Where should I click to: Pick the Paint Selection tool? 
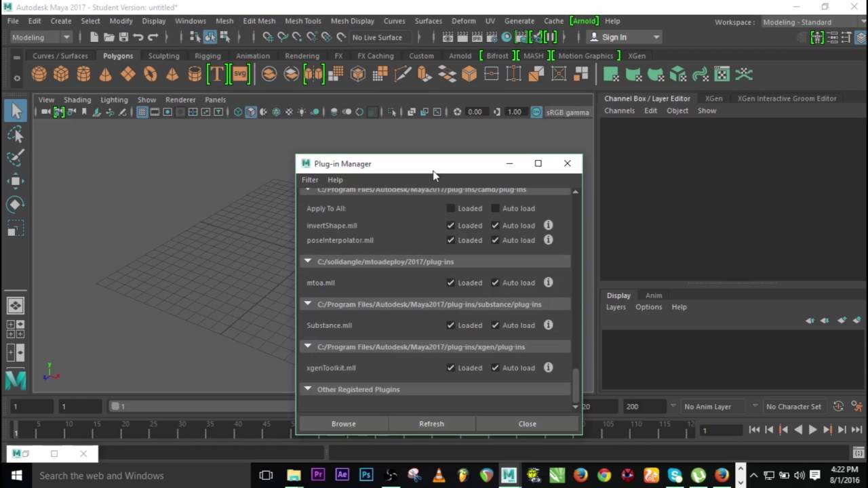click(16, 158)
